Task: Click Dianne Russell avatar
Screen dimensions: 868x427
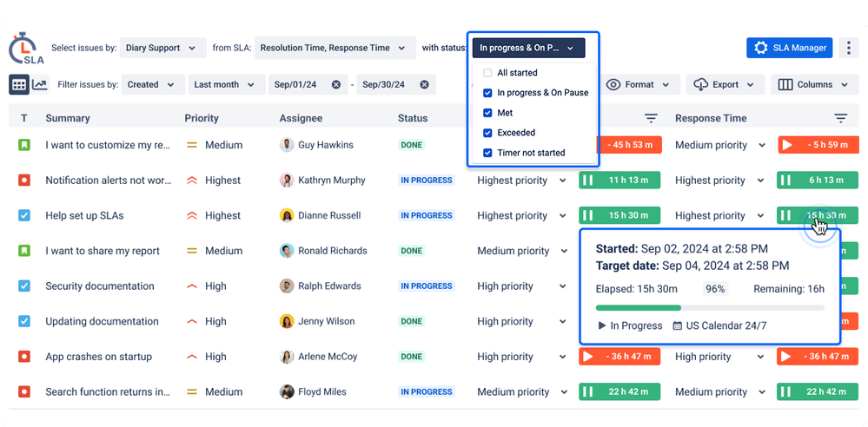Action: click(286, 216)
